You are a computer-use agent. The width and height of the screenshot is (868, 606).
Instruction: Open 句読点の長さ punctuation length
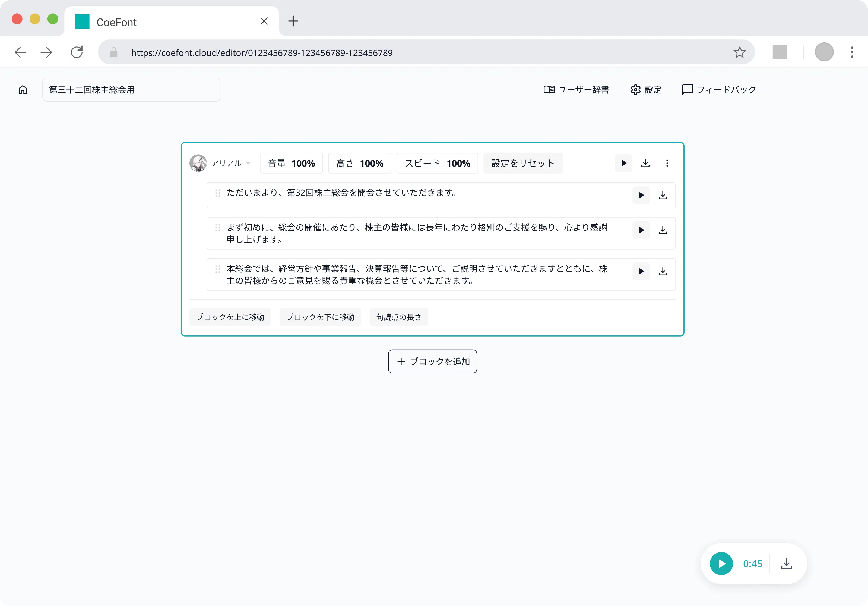[399, 317]
